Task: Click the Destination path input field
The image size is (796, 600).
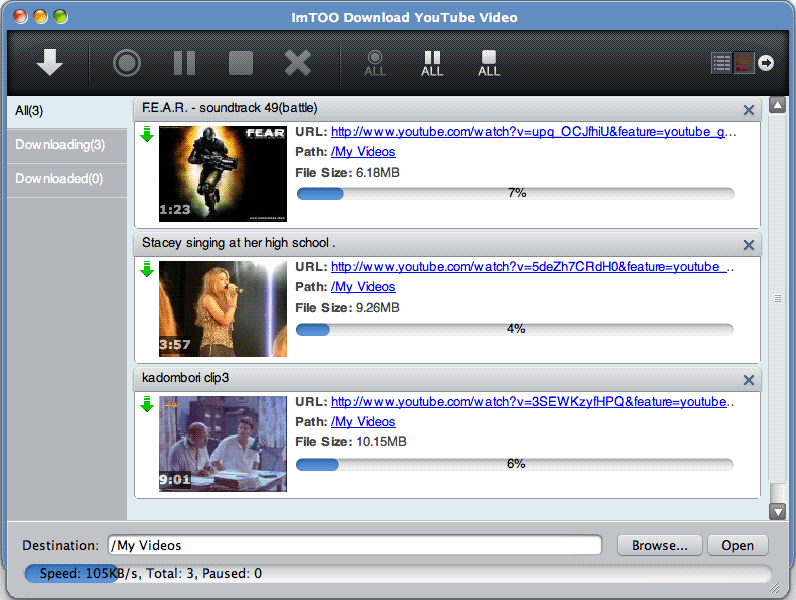Action: [x=355, y=545]
